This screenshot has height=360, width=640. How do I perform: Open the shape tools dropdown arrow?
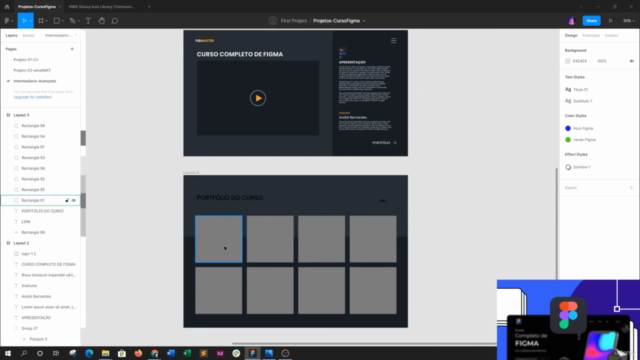coord(62,21)
